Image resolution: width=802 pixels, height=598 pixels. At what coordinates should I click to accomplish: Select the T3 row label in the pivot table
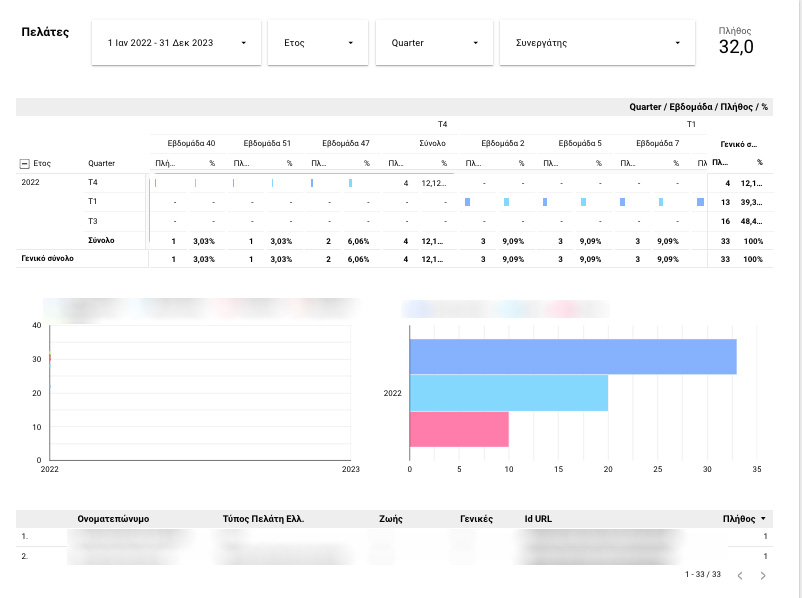click(93, 221)
